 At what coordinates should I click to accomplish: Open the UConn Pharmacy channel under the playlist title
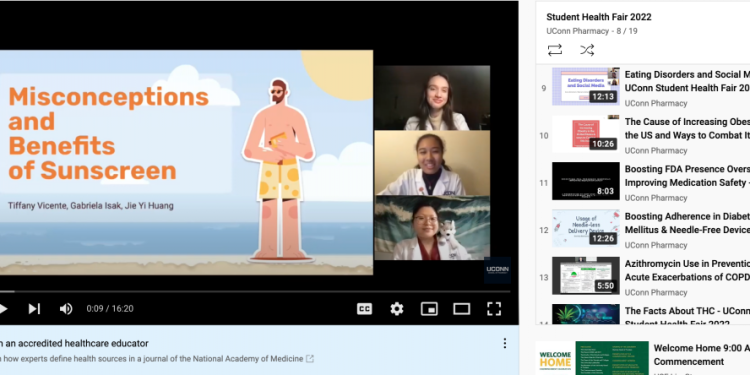pyautogui.click(x=578, y=31)
